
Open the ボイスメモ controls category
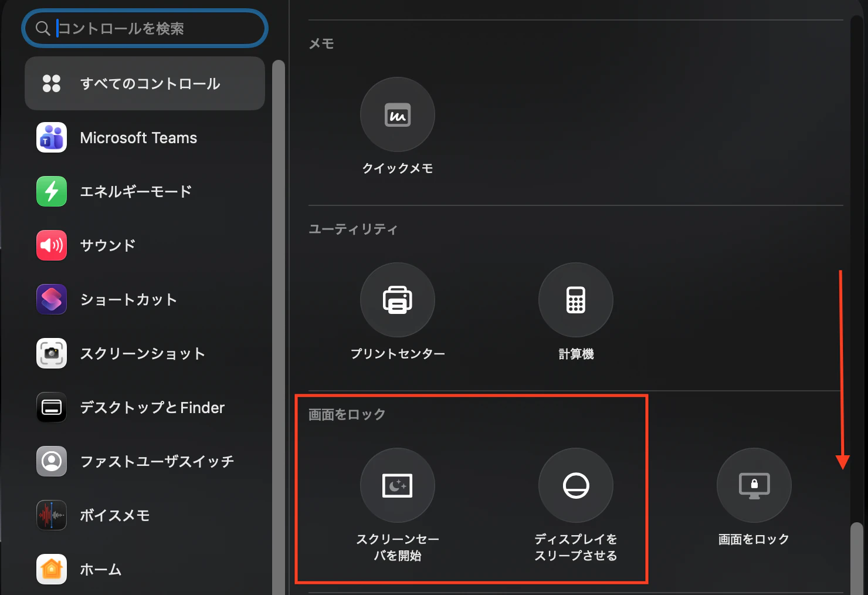[x=145, y=515]
